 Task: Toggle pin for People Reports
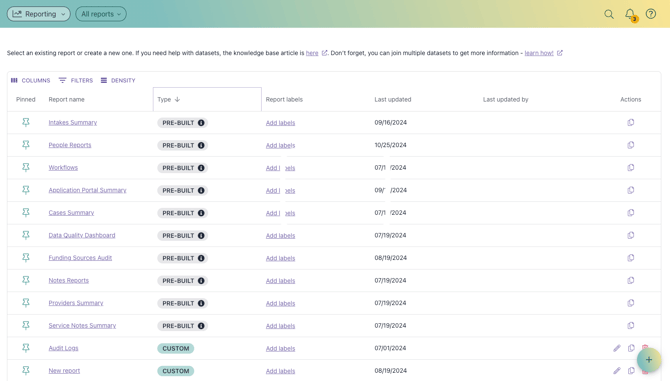pos(26,145)
